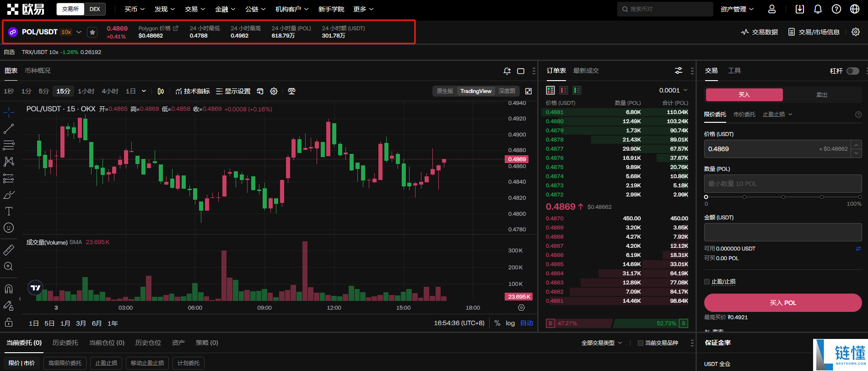
Task: Set amount slider to 100%
Action: pyautogui.click(x=860, y=197)
